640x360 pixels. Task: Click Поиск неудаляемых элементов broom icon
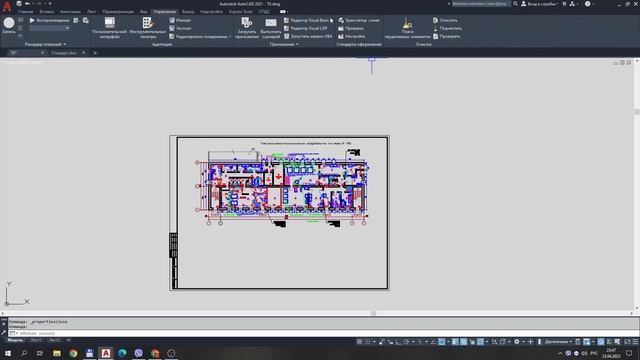pos(407,28)
